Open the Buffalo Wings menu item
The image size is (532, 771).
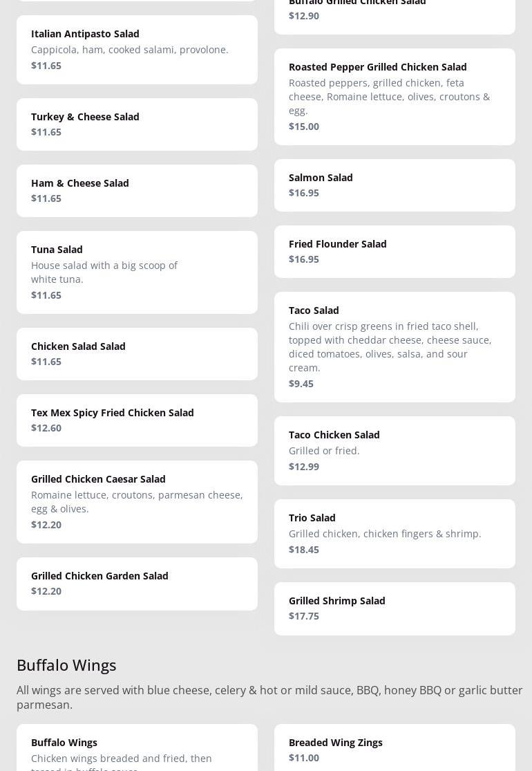[x=137, y=750]
